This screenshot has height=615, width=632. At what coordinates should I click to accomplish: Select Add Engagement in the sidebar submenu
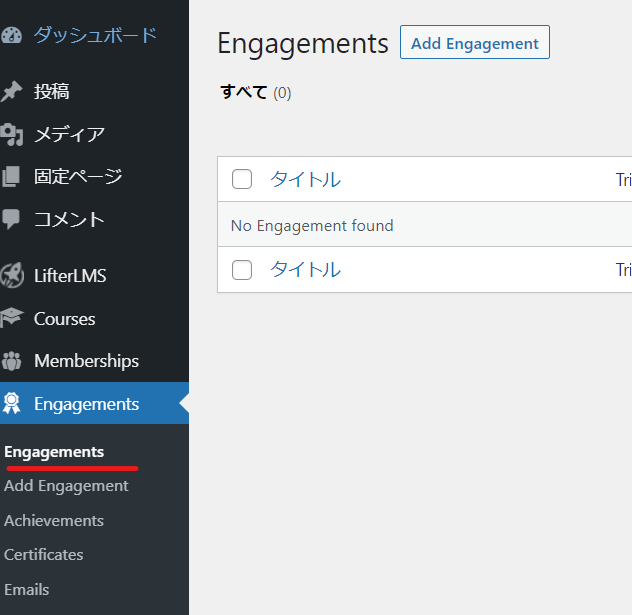(66, 486)
